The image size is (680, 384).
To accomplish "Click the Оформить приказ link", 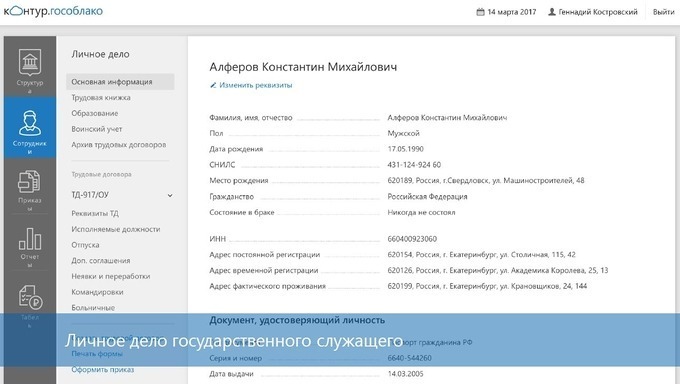I will pos(103,370).
